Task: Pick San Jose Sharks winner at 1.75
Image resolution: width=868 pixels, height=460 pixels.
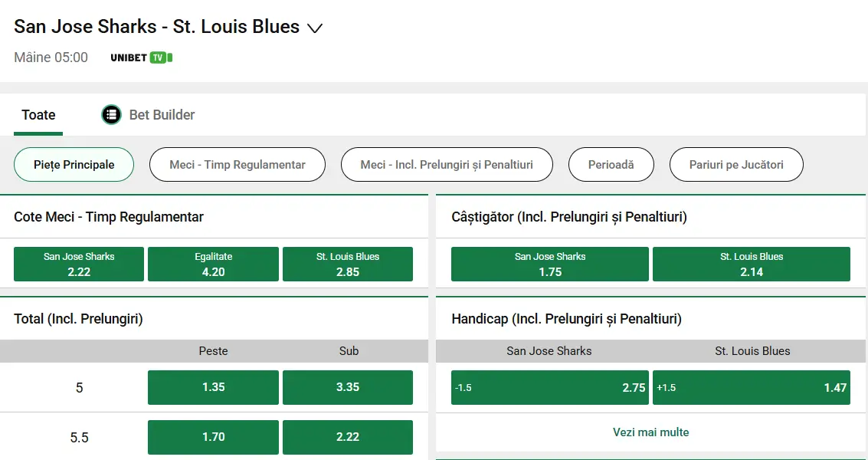Action: (x=549, y=264)
